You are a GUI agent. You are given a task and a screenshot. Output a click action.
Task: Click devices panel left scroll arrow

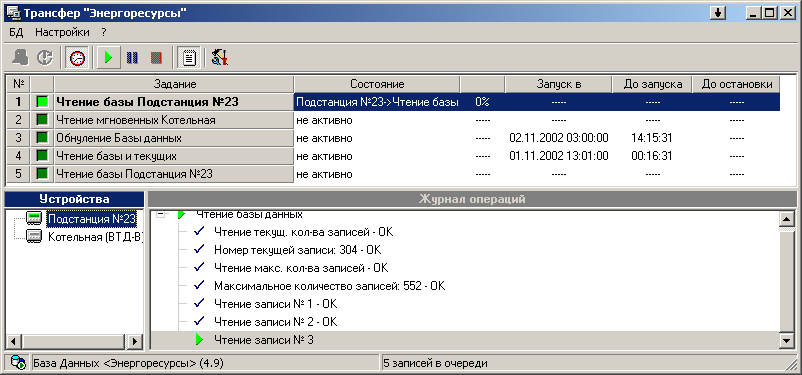click(x=14, y=342)
